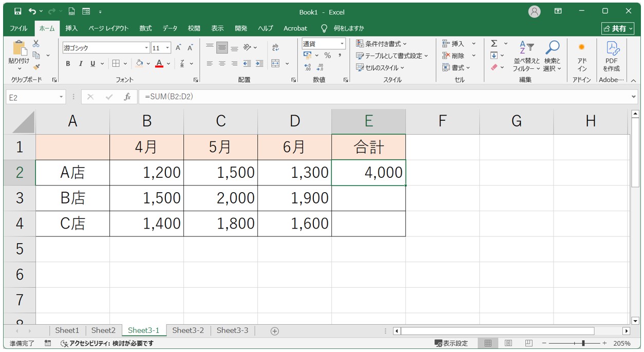Toggle Italic formatting

point(80,64)
